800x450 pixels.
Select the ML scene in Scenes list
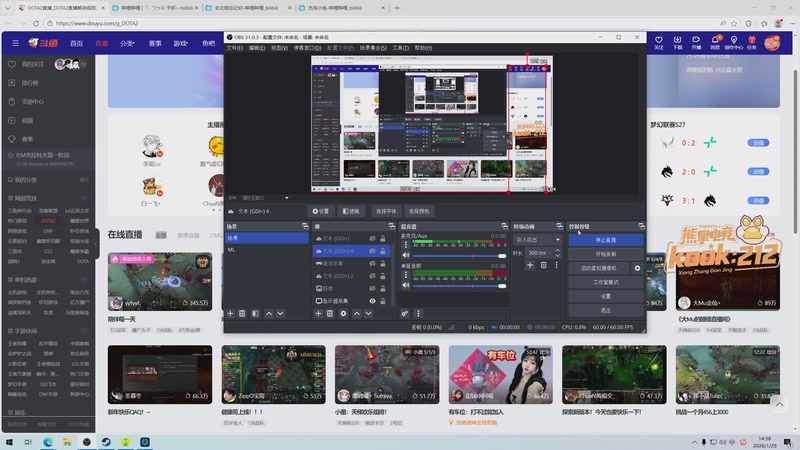(x=266, y=249)
